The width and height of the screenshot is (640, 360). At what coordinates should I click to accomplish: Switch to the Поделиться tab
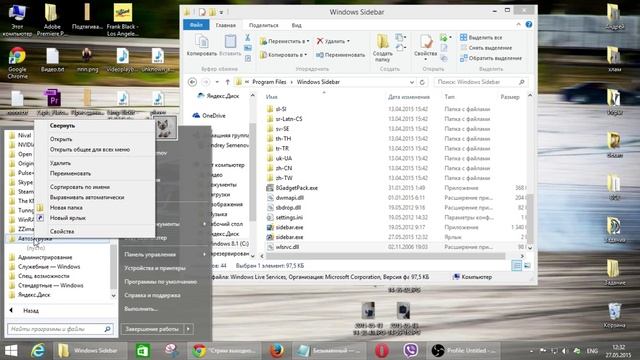(x=263, y=25)
